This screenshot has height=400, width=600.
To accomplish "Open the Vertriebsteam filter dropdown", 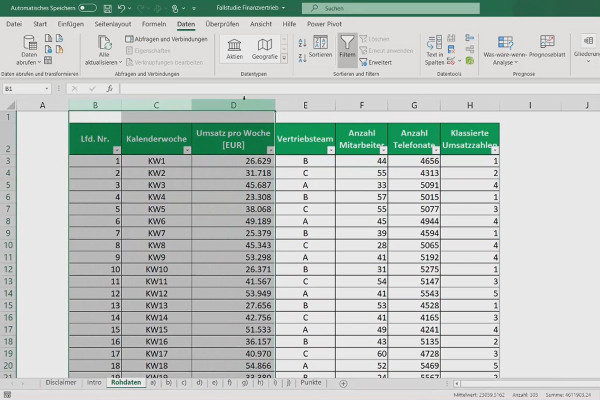I will 331,150.
